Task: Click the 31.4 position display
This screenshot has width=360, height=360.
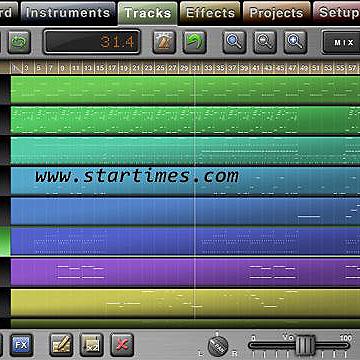Action: pos(92,42)
